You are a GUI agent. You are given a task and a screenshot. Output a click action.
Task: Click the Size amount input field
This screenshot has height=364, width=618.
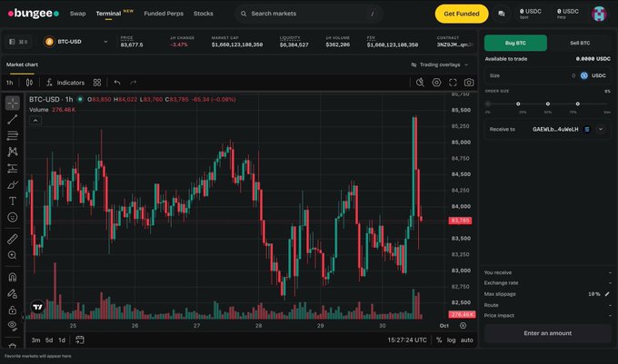coord(547,75)
